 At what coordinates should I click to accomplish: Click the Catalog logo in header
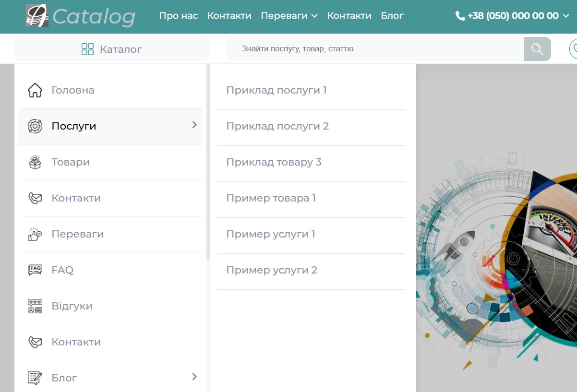point(80,16)
